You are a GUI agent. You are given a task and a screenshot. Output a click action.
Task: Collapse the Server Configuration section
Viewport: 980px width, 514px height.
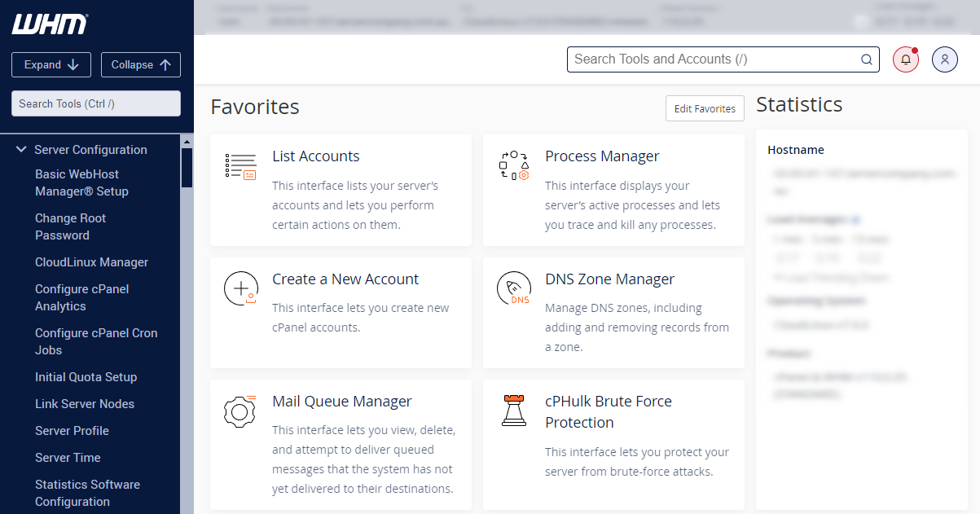click(x=22, y=150)
